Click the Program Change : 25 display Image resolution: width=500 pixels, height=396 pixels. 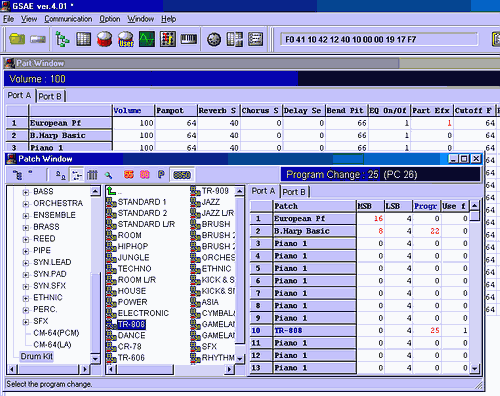380,175
